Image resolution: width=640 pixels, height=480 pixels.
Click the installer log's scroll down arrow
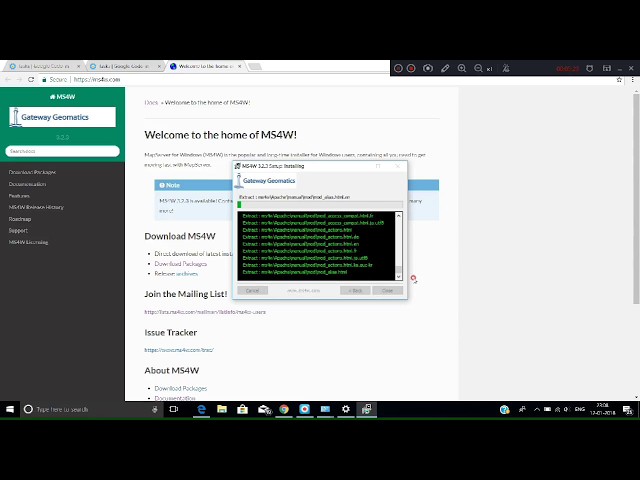click(x=399, y=277)
